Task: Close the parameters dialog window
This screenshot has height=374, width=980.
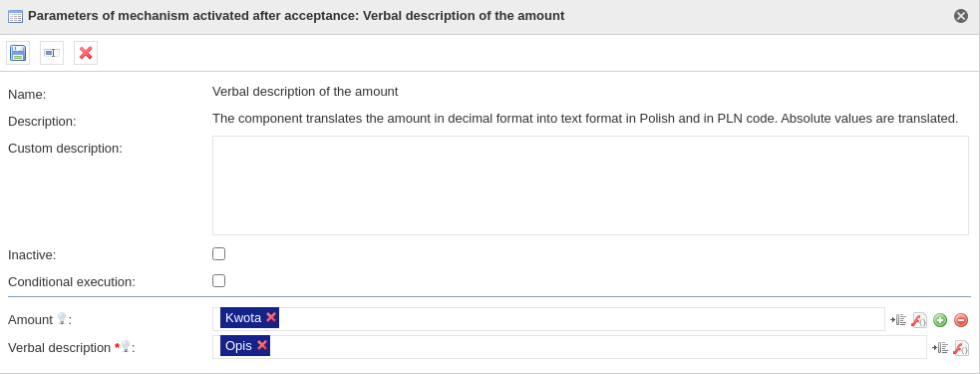Action: [961, 16]
